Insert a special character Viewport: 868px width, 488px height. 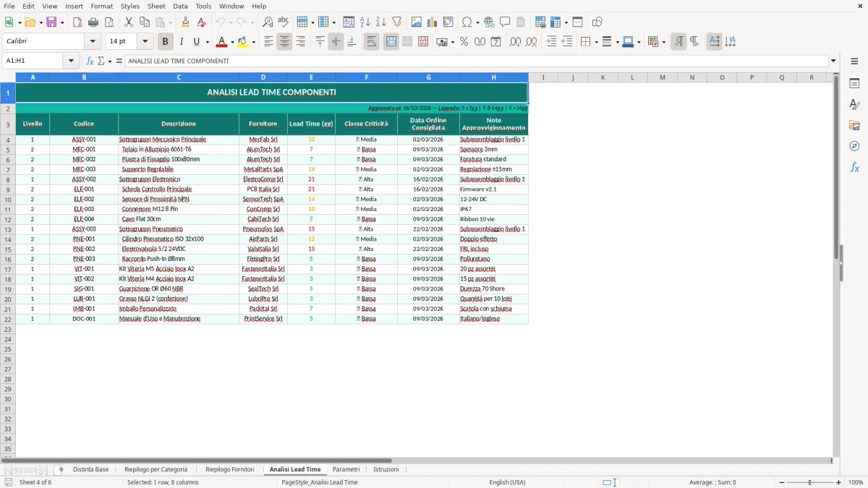tap(467, 22)
